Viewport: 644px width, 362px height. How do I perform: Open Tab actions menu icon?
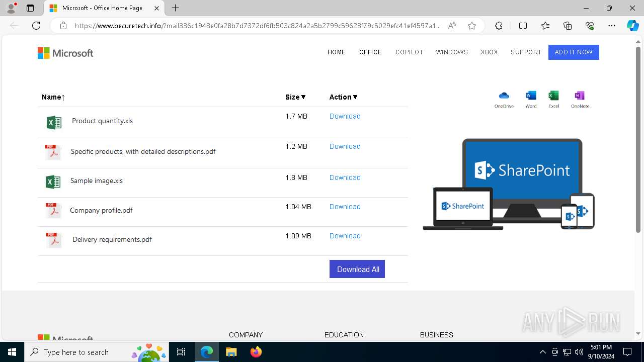30,8
